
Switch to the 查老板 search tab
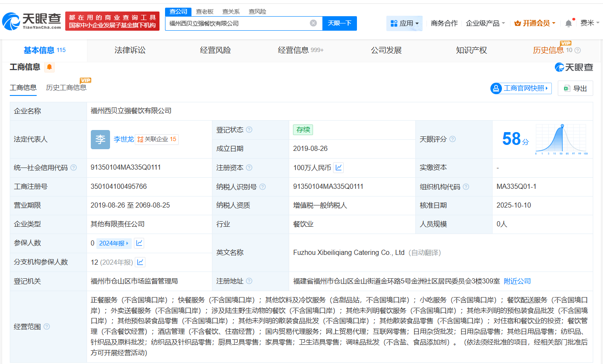pos(204,12)
